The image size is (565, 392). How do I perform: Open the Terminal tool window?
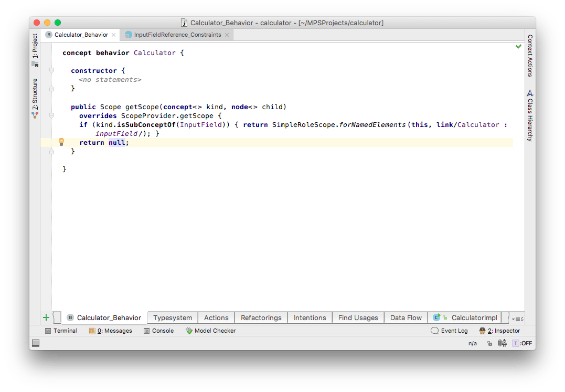[x=61, y=331]
